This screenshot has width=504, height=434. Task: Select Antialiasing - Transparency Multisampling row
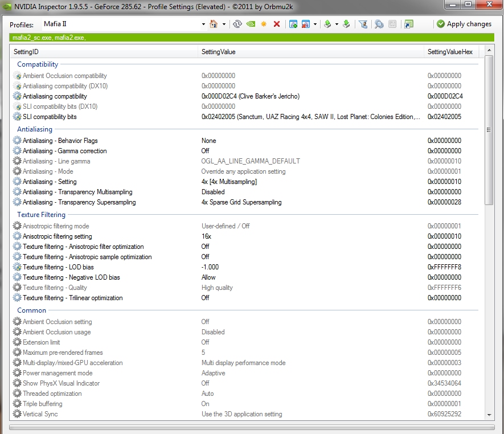(247, 193)
